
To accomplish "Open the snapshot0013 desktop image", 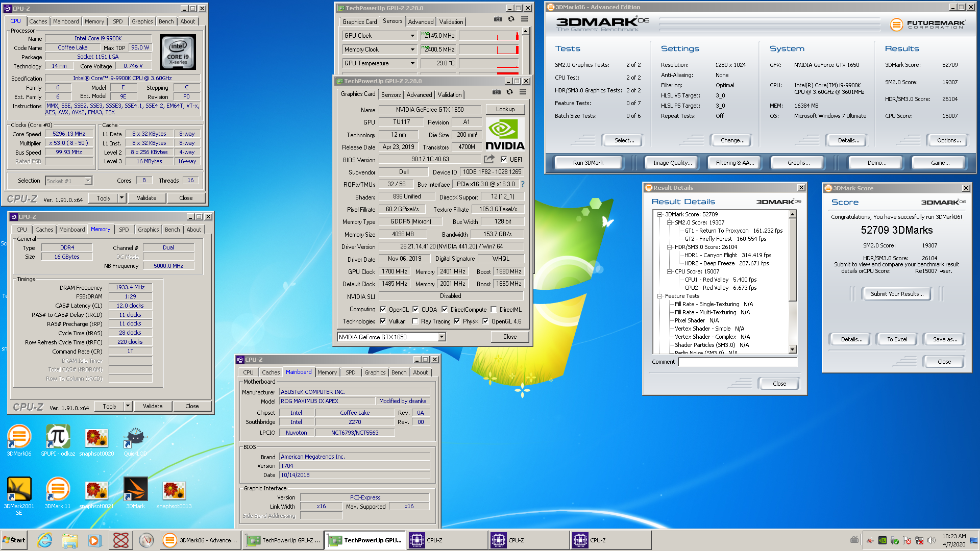I will (174, 493).
